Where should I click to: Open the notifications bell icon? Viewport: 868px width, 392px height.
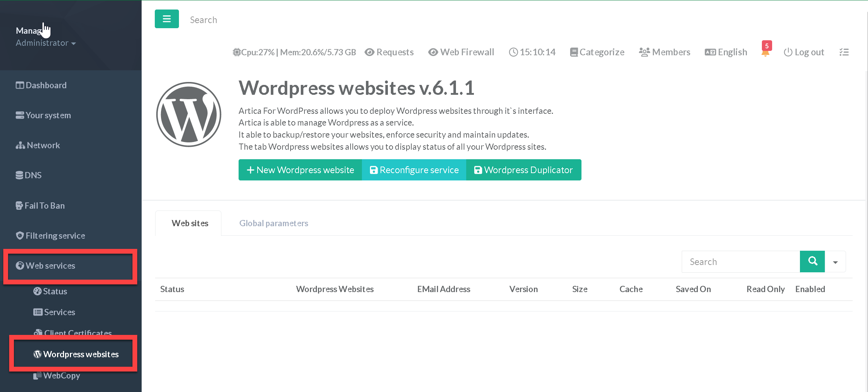(x=765, y=52)
